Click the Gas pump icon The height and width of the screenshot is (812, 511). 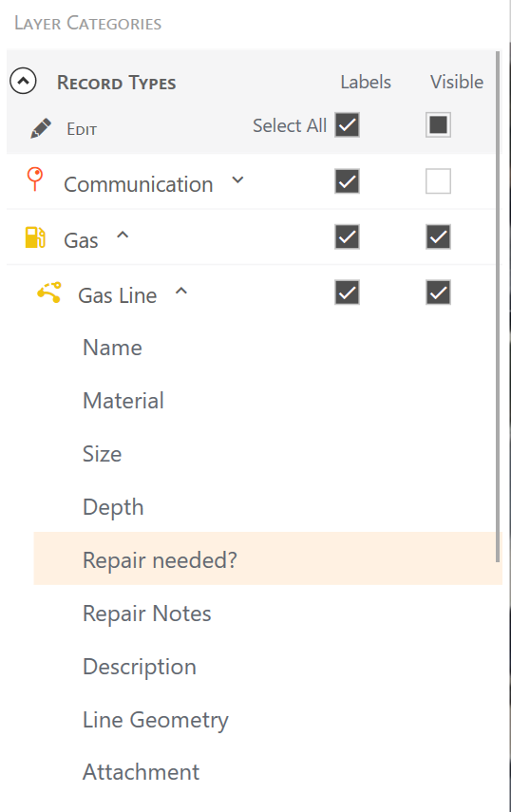35,237
